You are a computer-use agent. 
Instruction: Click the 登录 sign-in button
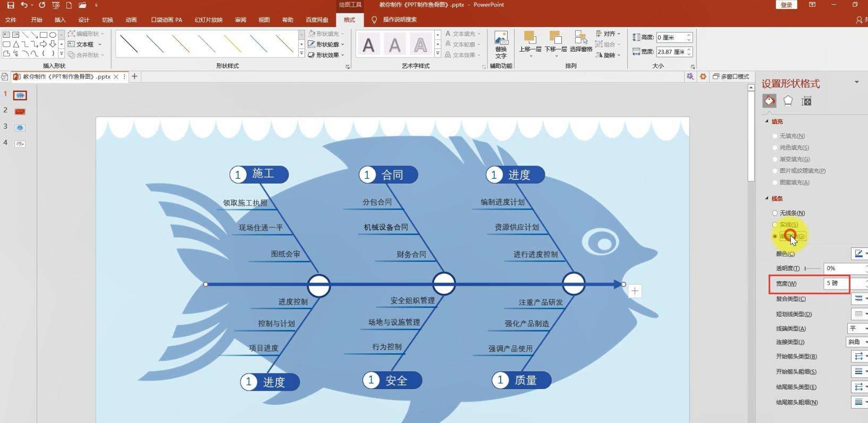(786, 5)
